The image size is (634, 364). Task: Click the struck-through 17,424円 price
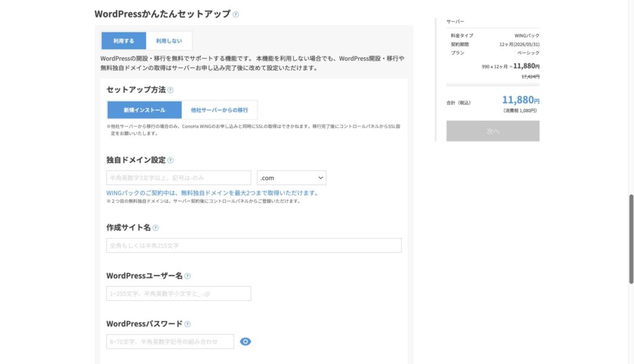tap(531, 76)
